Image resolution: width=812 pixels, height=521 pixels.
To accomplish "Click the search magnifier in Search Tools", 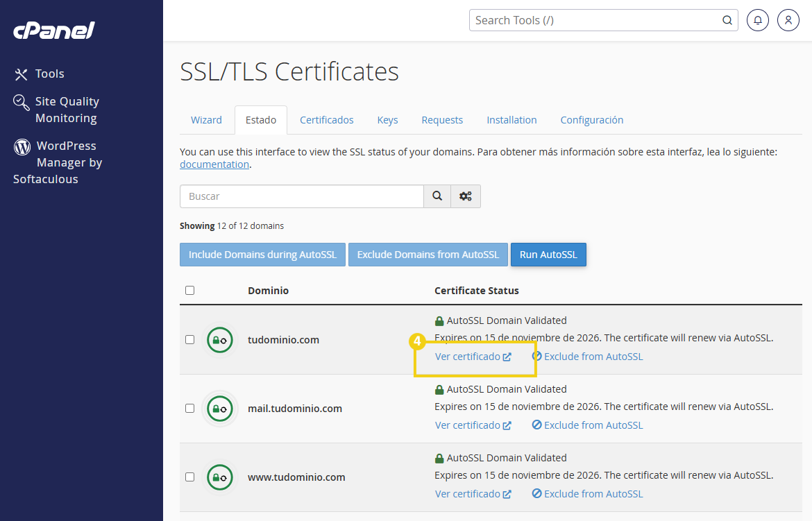I will pyautogui.click(x=727, y=20).
